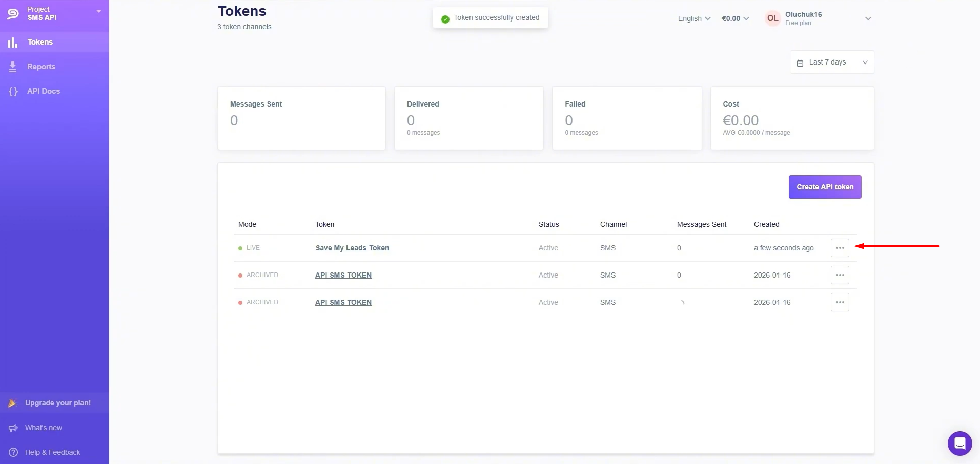Screen dimensions: 980x464
Task: Click the Created column header
Action: [x=766, y=224]
